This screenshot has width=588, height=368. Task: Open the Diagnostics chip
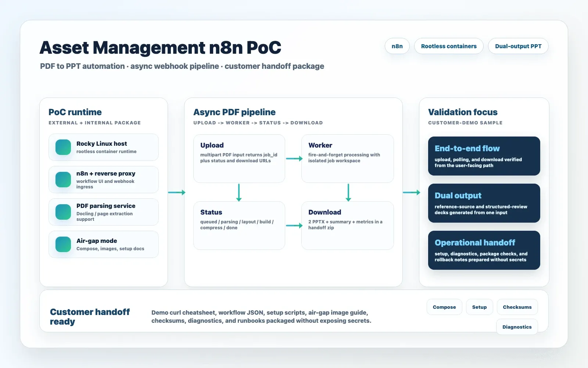[x=517, y=327]
